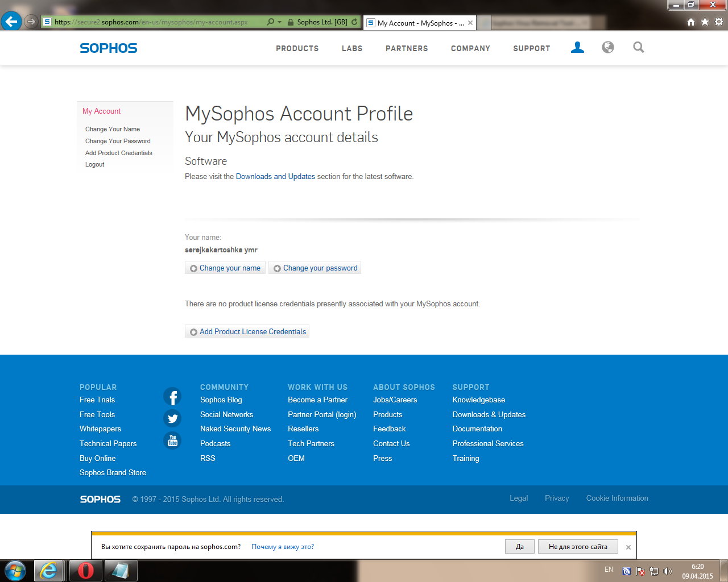This screenshot has width=728, height=582.
Task: Click Да to save the password
Action: pos(520,547)
